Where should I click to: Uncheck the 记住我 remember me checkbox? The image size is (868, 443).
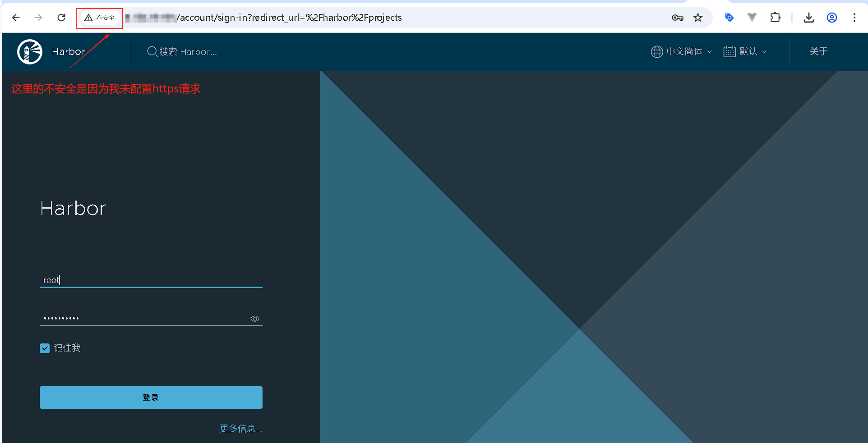point(45,348)
